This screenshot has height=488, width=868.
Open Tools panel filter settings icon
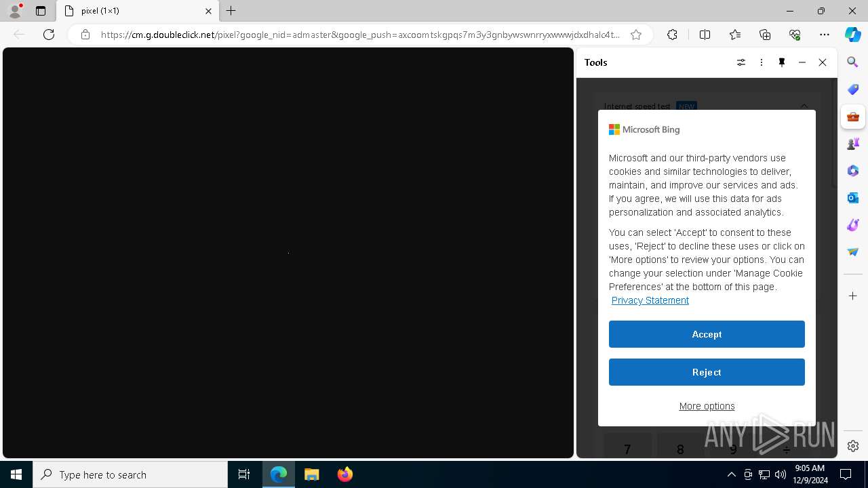(741, 62)
